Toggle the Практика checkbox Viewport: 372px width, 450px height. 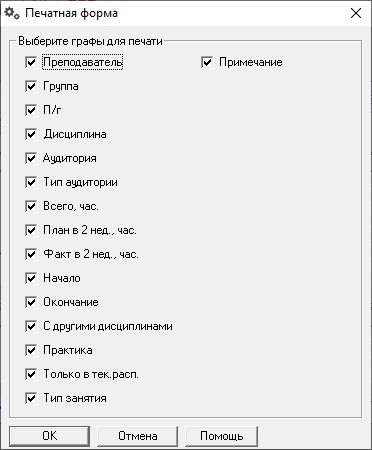31,350
